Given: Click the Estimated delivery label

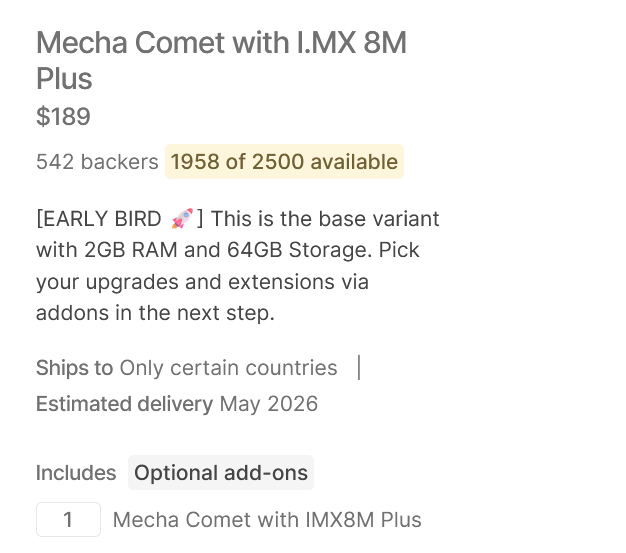Looking at the screenshot, I should [124, 404].
